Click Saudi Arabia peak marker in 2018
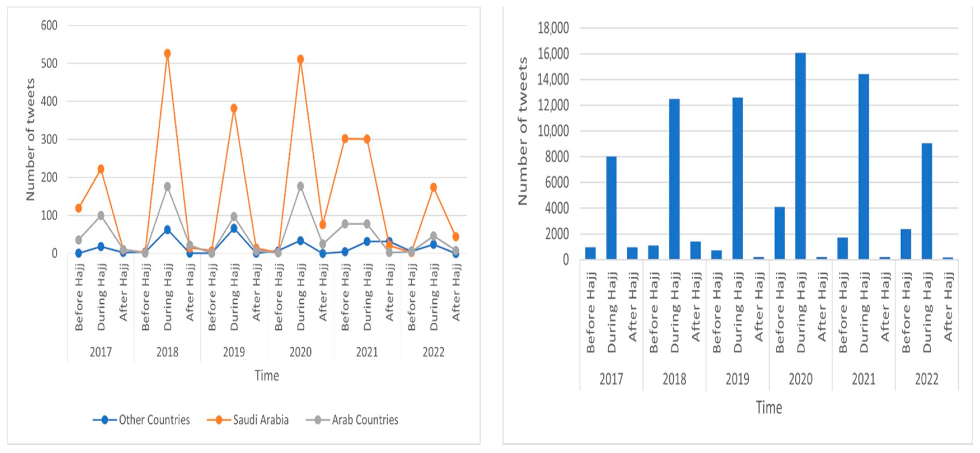Viewport: 980px width, 453px height. point(167,54)
